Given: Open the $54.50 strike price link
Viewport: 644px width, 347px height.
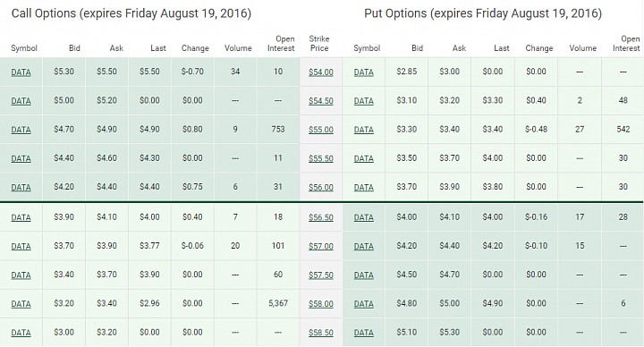Looking at the screenshot, I should point(321,101).
